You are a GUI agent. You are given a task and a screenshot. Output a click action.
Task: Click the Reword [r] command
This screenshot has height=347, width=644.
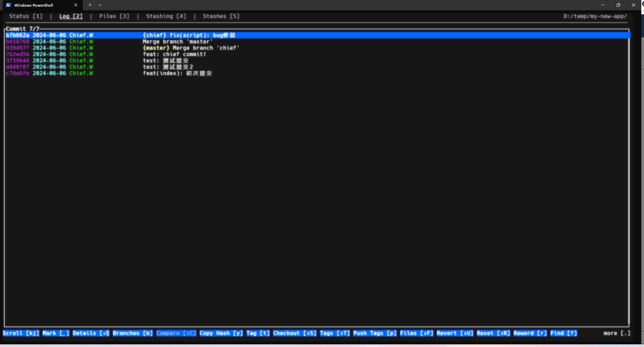530,333
